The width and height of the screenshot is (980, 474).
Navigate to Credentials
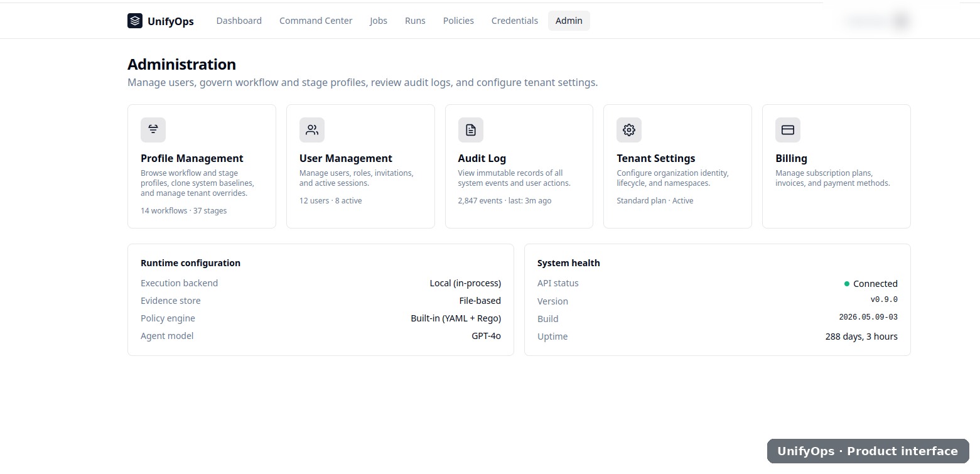click(515, 21)
